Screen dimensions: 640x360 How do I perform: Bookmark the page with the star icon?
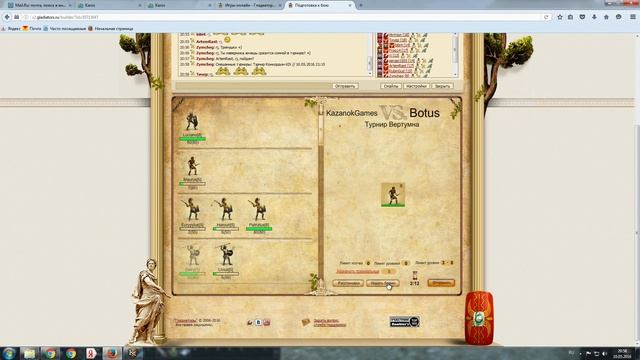point(560,17)
